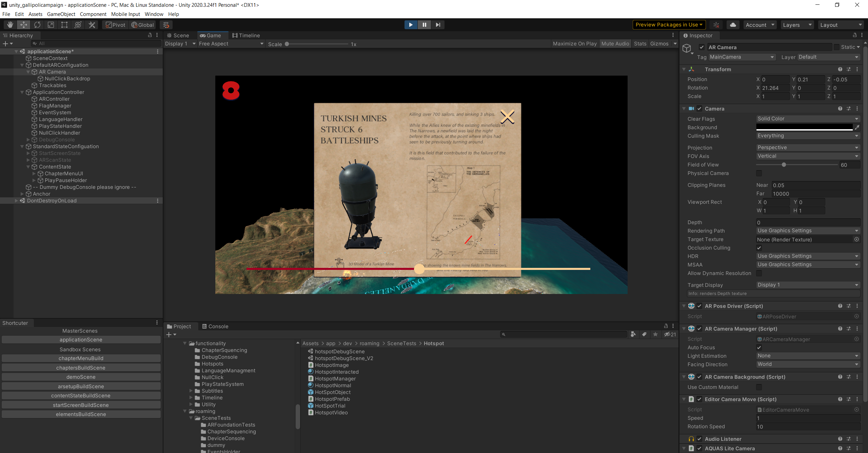Open the Clear Flags dropdown
This screenshot has height=453, width=868.
coord(808,119)
